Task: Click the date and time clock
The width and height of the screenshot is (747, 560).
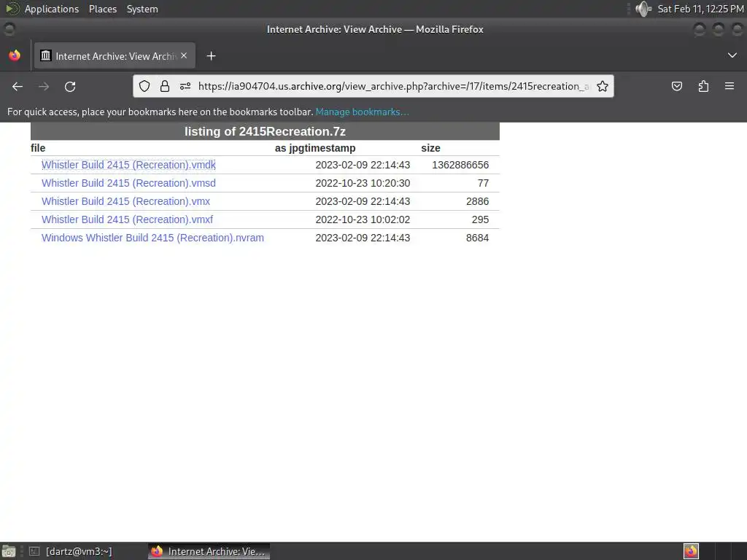Action: [x=700, y=9]
